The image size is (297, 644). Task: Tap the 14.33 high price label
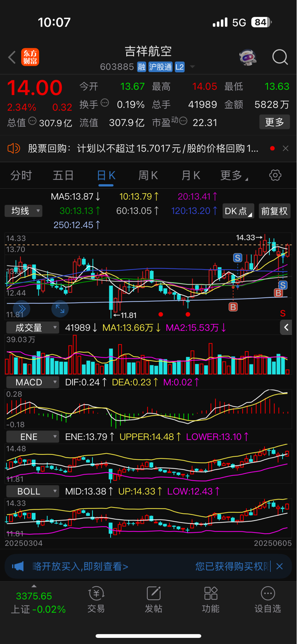pyautogui.click(x=249, y=237)
